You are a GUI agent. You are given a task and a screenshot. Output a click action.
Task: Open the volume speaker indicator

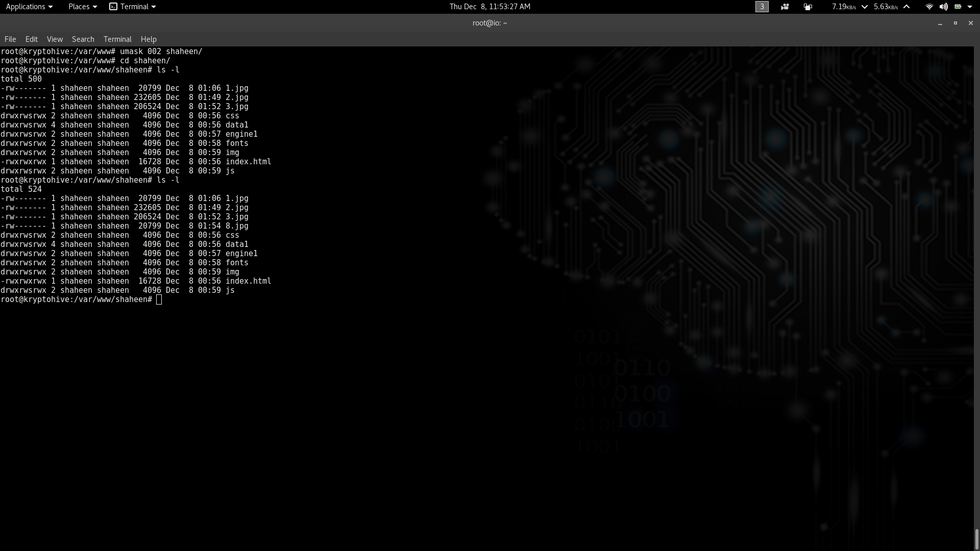pyautogui.click(x=943, y=7)
